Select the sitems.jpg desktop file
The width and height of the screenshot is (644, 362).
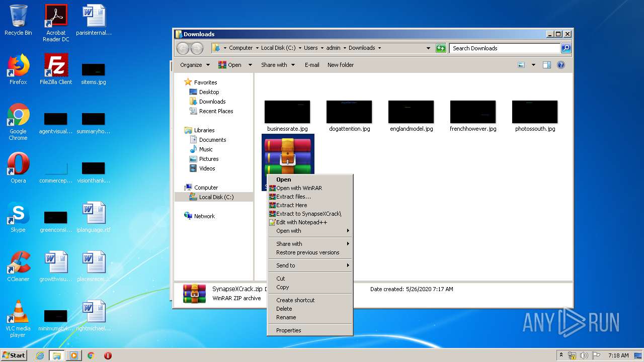(x=94, y=73)
